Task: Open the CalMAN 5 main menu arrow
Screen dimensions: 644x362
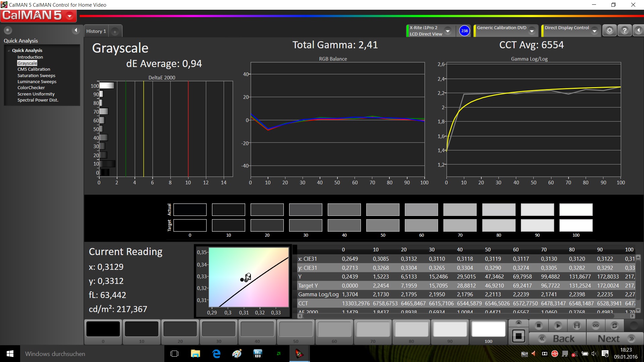Action: (x=70, y=16)
